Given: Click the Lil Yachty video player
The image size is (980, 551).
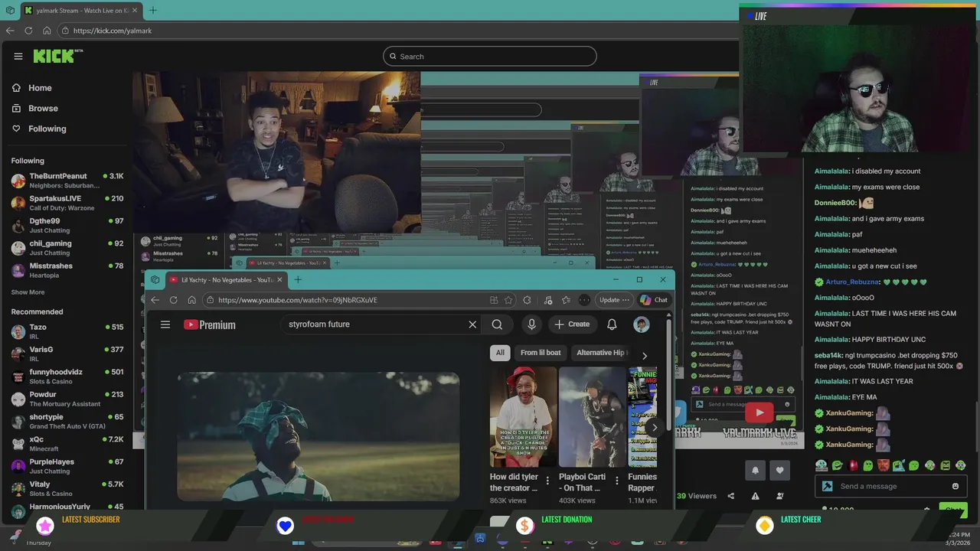Looking at the screenshot, I should (x=318, y=436).
